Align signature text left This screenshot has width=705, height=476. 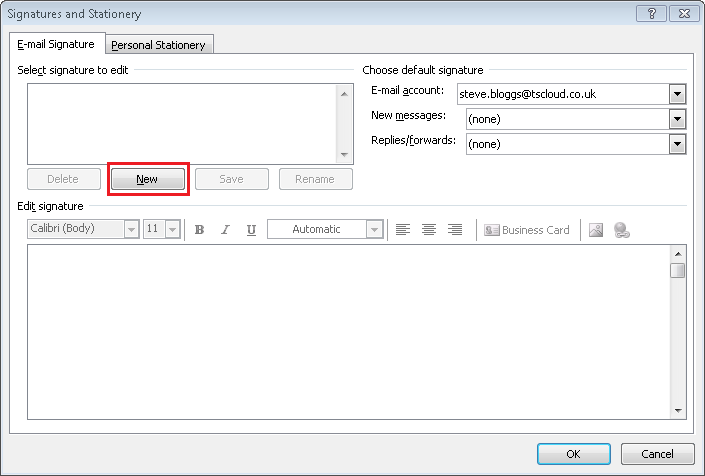click(403, 230)
